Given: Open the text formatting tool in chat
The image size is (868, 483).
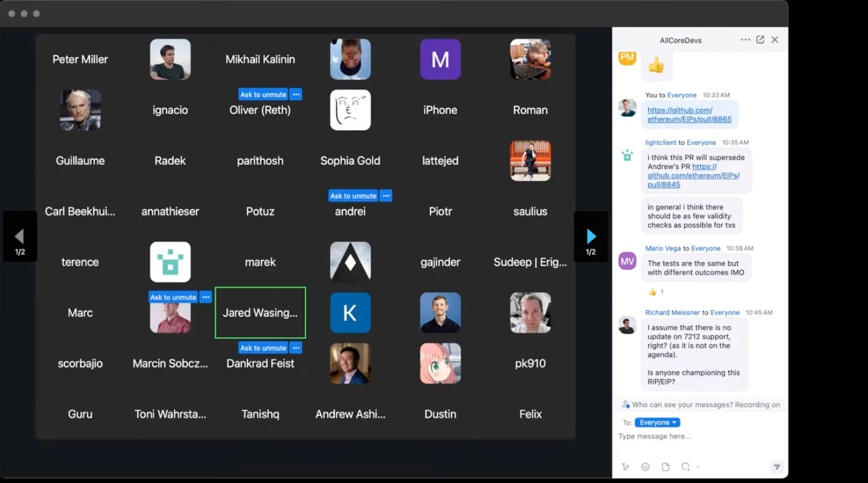Looking at the screenshot, I should click(625, 467).
